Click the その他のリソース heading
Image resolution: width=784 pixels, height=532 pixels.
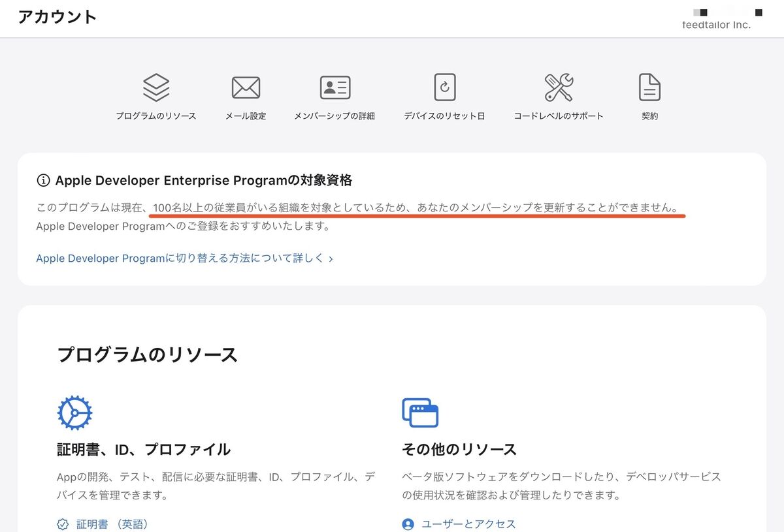pos(459,450)
